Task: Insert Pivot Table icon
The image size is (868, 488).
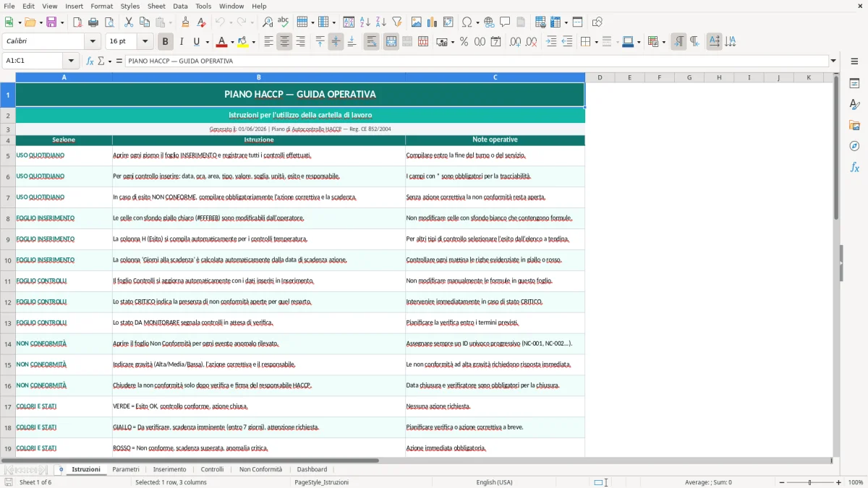Action: 448,22
